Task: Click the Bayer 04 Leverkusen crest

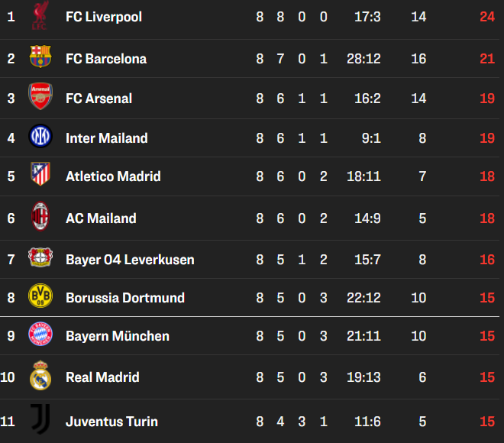Action: tap(40, 257)
